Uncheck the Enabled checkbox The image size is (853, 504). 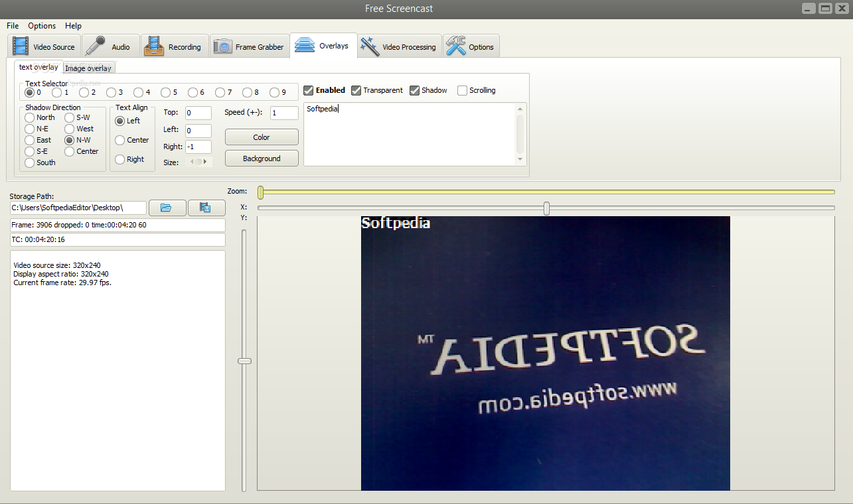pyautogui.click(x=309, y=90)
